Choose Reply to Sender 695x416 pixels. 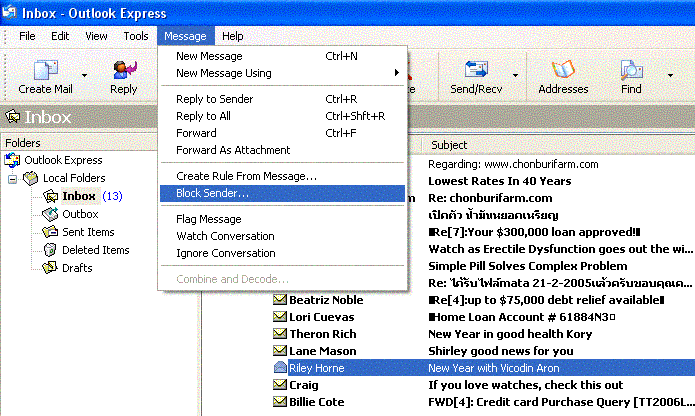tap(282, 99)
